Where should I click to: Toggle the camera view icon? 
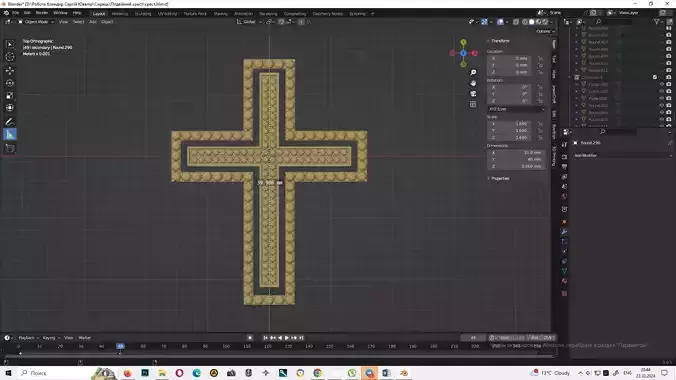[x=473, y=94]
